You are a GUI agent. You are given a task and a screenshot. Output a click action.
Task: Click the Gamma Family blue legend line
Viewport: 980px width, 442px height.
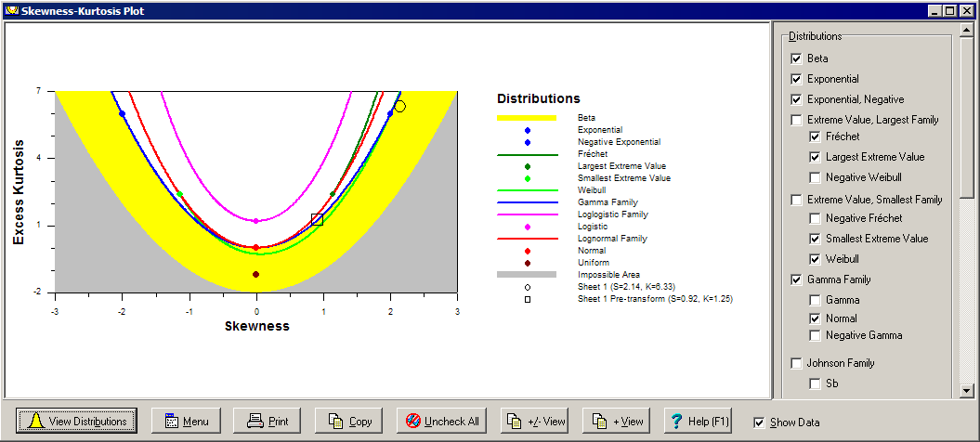[527, 202]
